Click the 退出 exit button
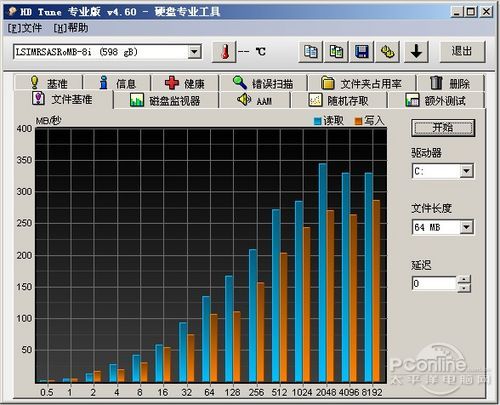 [462, 52]
